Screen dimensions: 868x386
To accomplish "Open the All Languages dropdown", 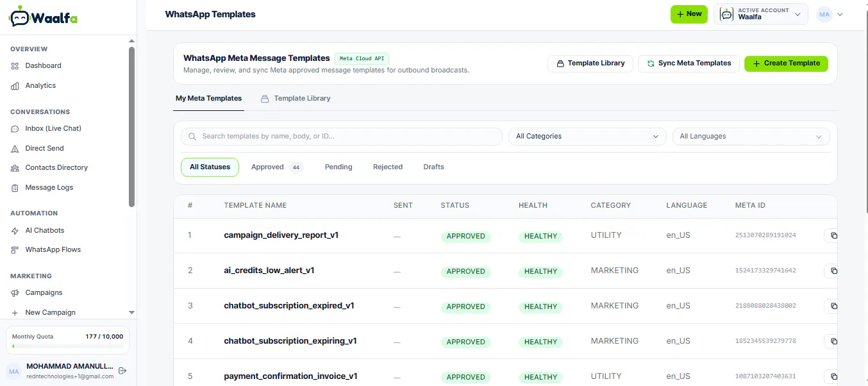I will point(751,137).
